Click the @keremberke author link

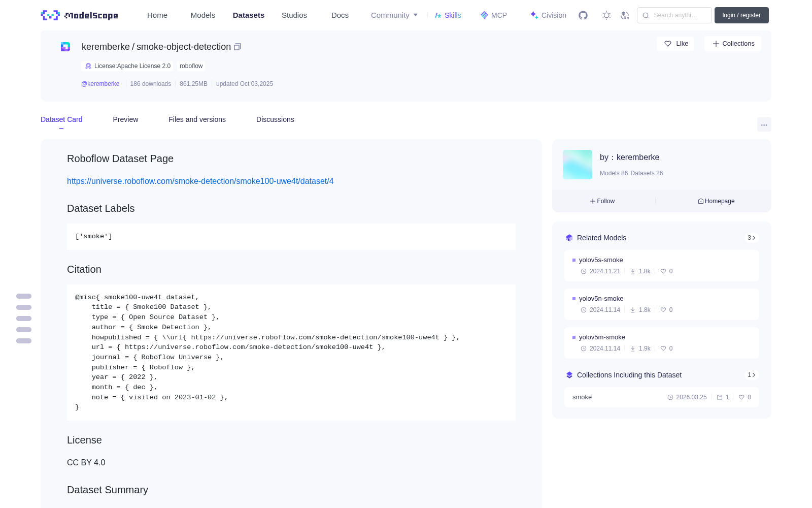point(100,84)
